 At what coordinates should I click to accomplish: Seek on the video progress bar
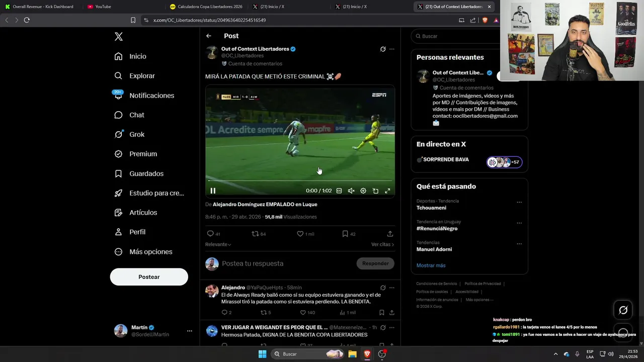coord(300,180)
